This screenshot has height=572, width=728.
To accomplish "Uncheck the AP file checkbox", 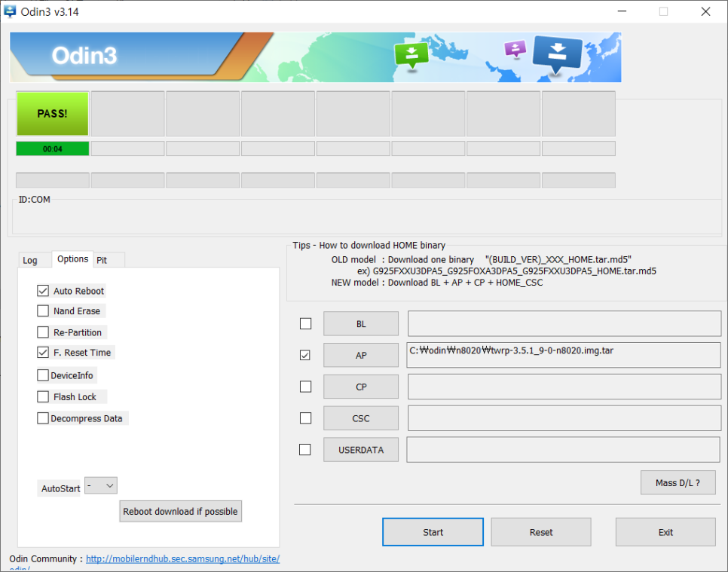I will coord(305,355).
